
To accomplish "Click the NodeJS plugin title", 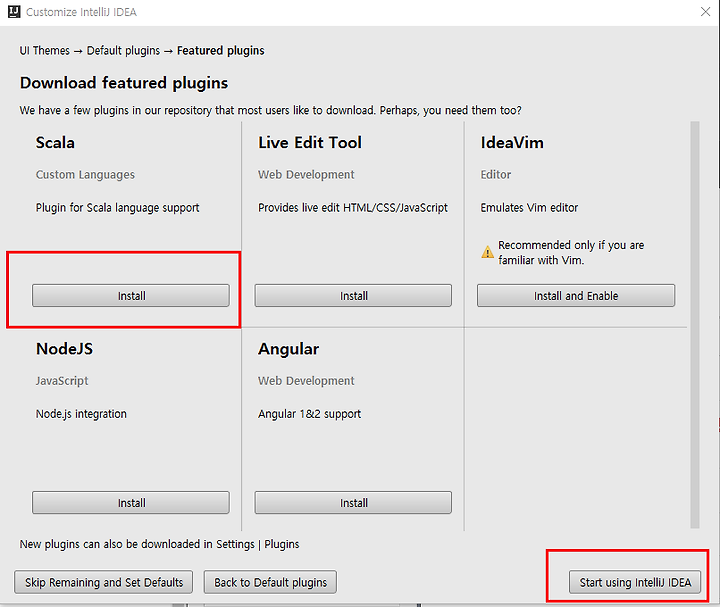I will (64, 349).
